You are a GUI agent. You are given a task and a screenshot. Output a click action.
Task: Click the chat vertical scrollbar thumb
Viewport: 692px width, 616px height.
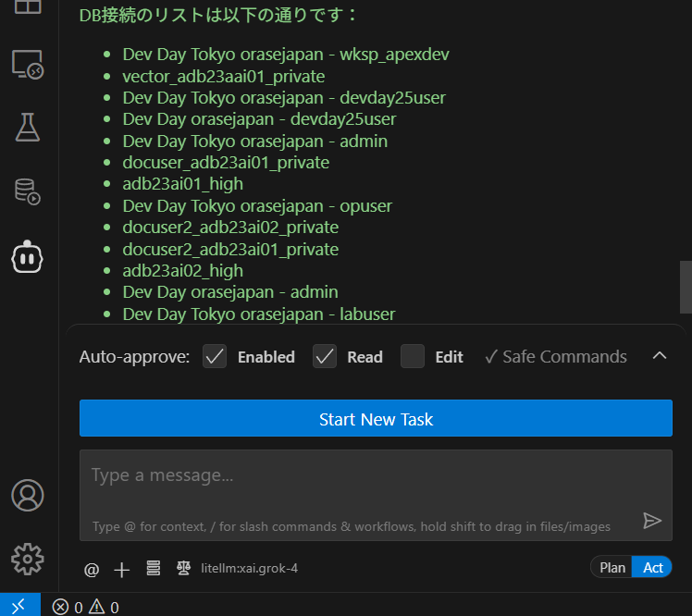(x=686, y=288)
